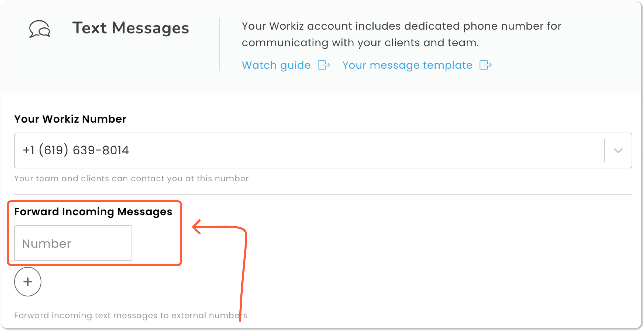Add another forwarding number with plus button
The image size is (644, 331).
point(28,282)
